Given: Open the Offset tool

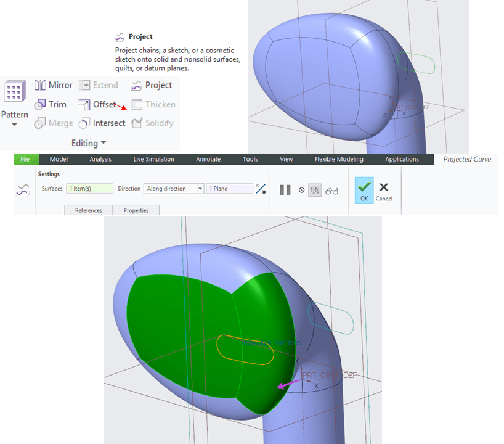Looking at the screenshot, I should 100,104.
